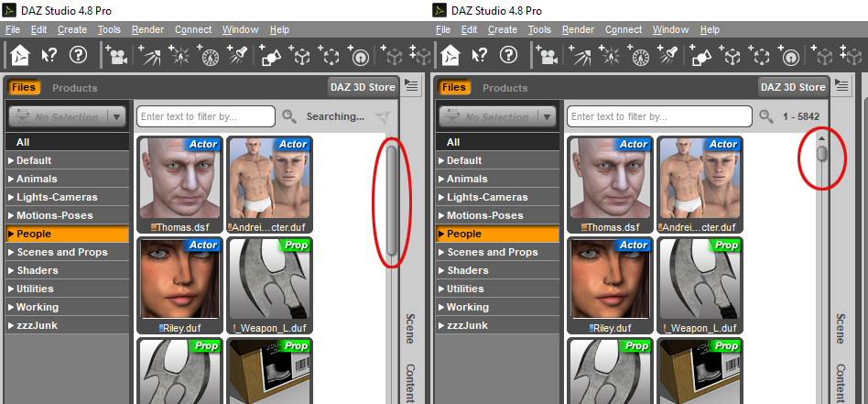Image resolution: width=868 pixels, height=404 pixels.
Task: Add a point light in left window
Action: pos(179,54)
